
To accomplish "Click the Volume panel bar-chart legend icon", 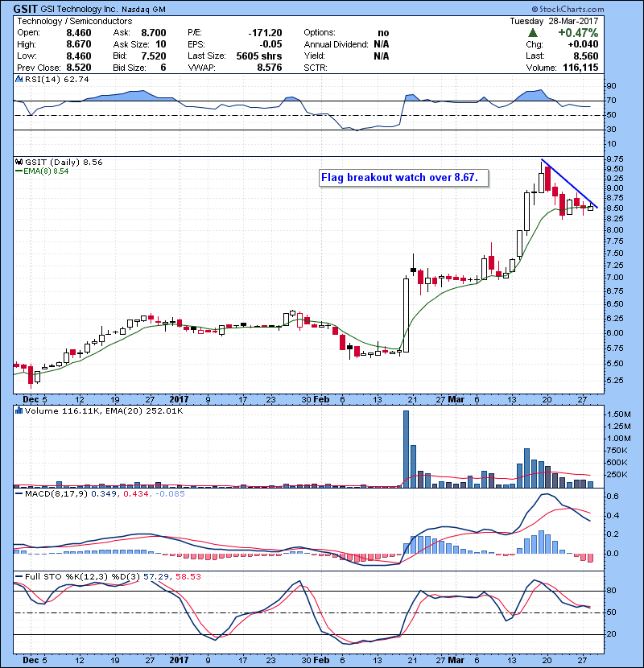I will tap(19, 411).
